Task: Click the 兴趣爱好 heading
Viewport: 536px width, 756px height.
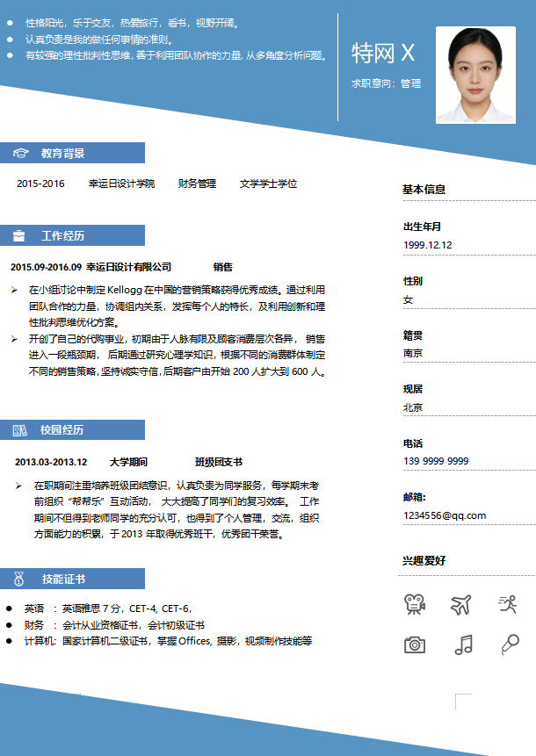Action: point(424,561)
